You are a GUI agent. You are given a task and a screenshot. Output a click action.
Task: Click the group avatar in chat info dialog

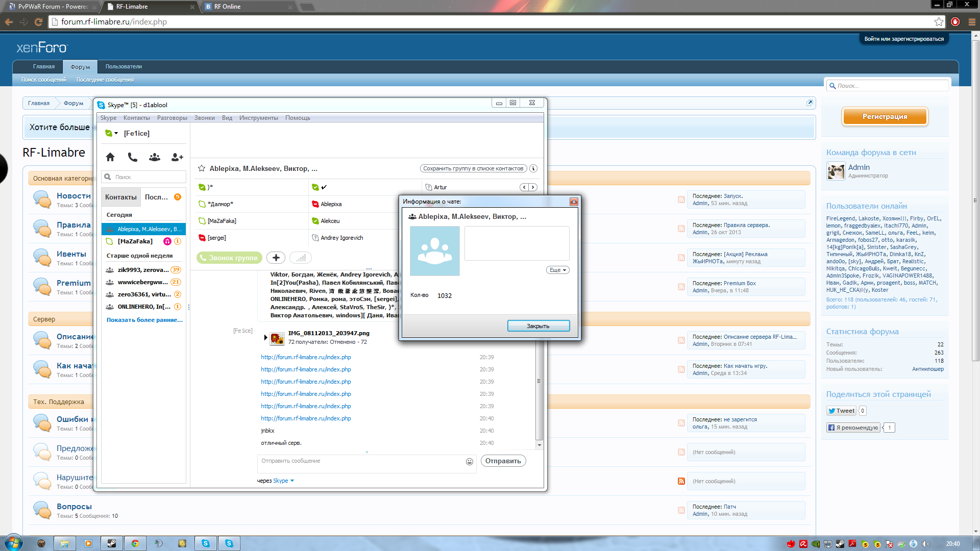tap(435, 251)
